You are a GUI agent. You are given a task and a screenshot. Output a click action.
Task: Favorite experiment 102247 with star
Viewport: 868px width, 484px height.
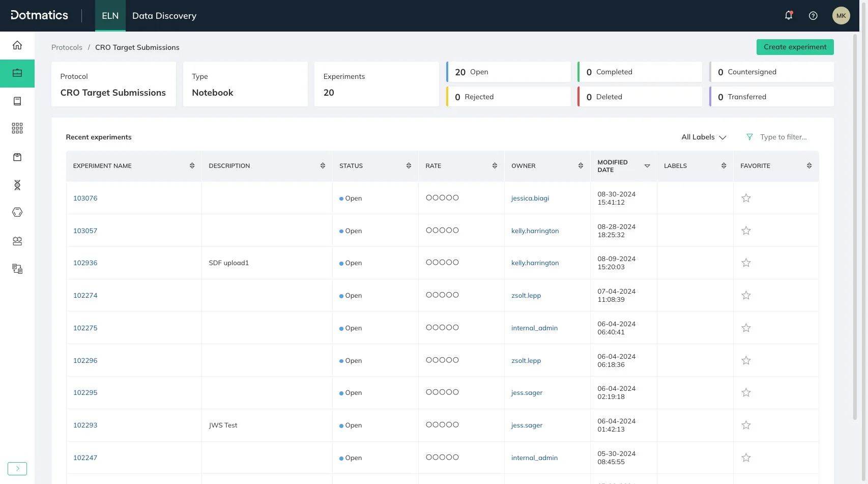click(x=746, y=458)
